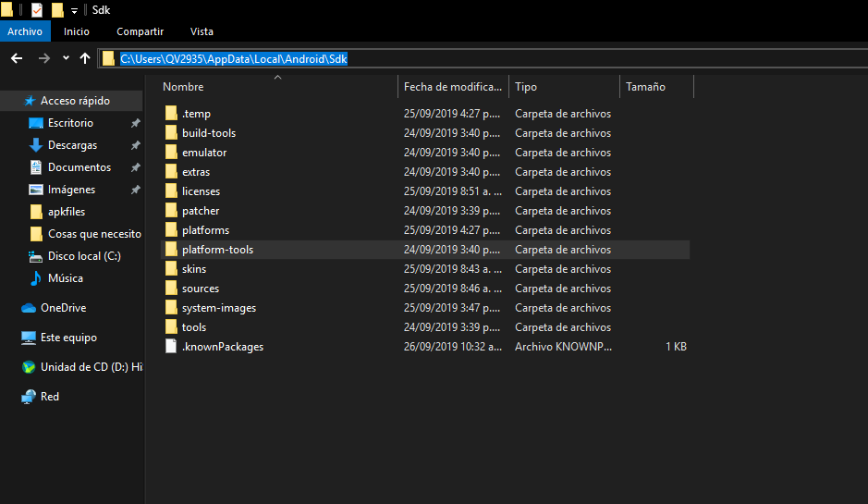
Task: Open OneDrive in the navigation pane
Action: coord(63,308)
